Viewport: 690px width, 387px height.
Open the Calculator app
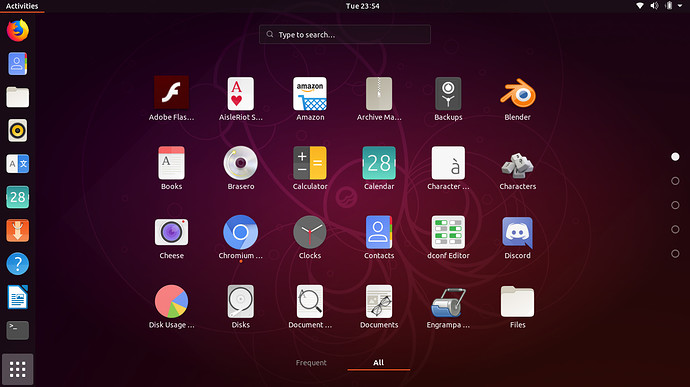(310, 162)
